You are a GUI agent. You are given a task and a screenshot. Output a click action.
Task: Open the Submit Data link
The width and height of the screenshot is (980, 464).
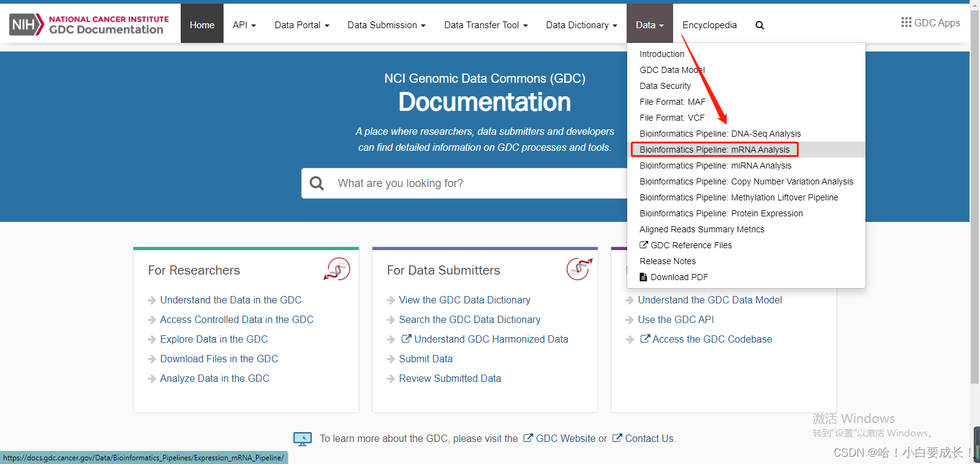tap(426, 359)
